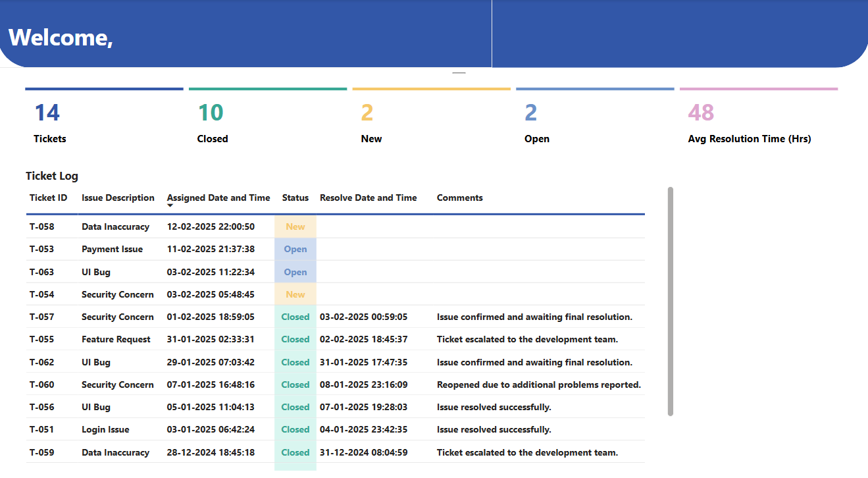This screenshot has height=478, width=868.
Task: Click the sort arrow under Assigned Date and Time
Action: click(x=170, y=206)
